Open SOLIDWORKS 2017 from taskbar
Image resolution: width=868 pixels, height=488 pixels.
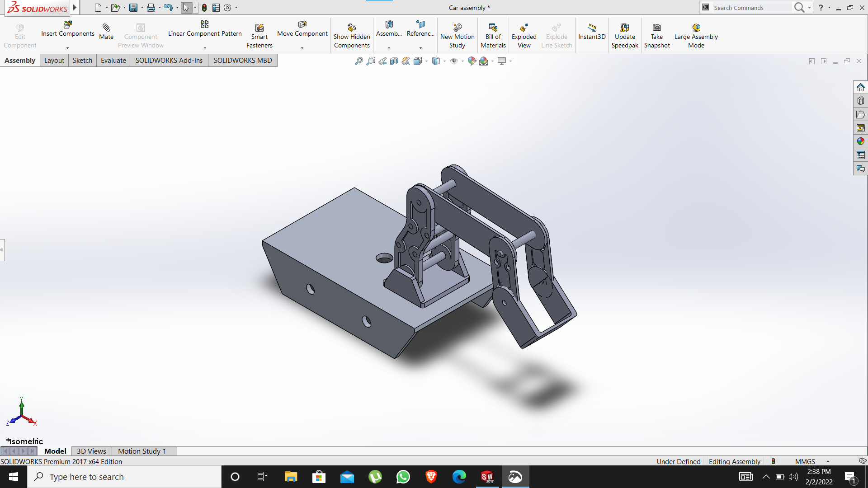(487, 477)
